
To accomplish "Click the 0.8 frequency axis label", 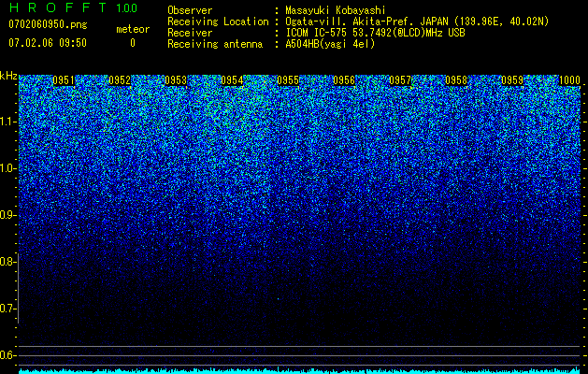I will 7,262.
